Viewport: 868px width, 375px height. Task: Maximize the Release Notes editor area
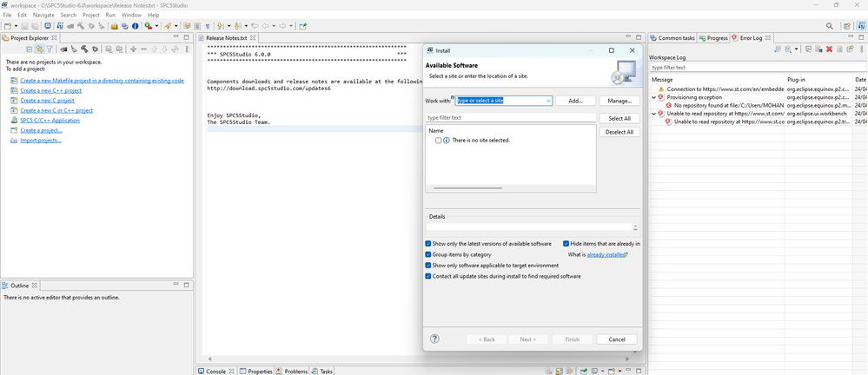coord(639,37)
